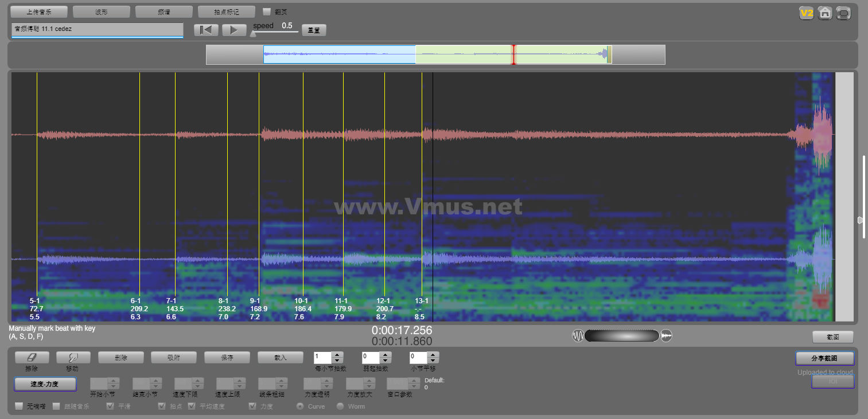Image resolution: width=868 pixels, height=419 pixels.
Task: Click the 上传音乐 upload button
Action: [39, 12]
